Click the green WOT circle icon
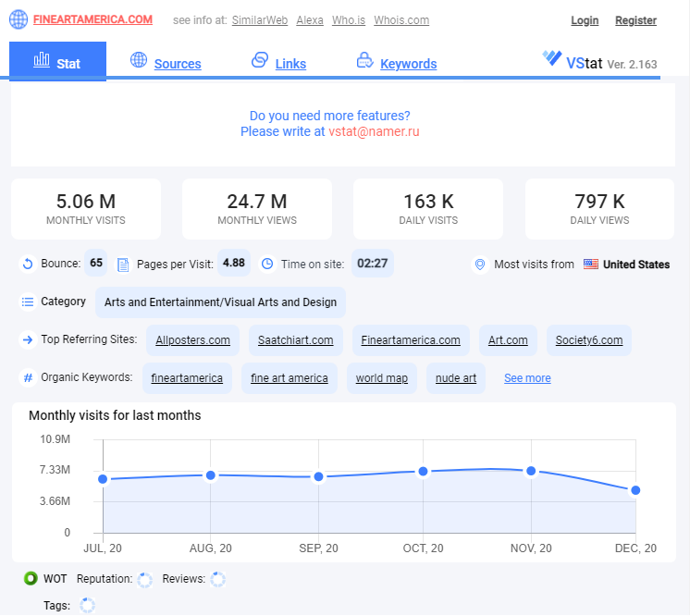 pos(31,578)
